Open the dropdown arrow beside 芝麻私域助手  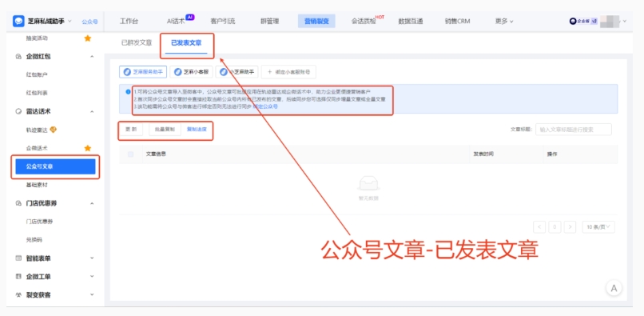[70, 21]
